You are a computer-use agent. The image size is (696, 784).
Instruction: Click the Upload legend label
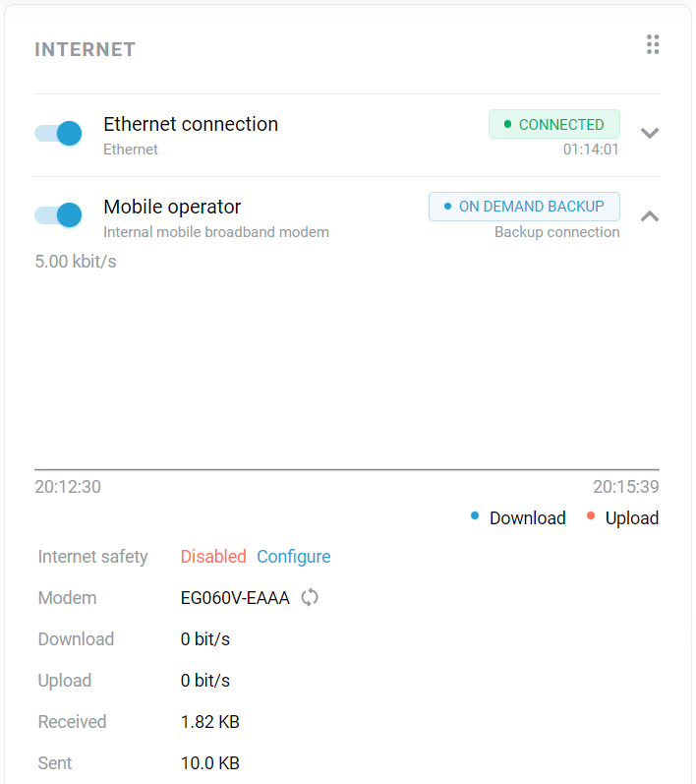click(632, 518)
